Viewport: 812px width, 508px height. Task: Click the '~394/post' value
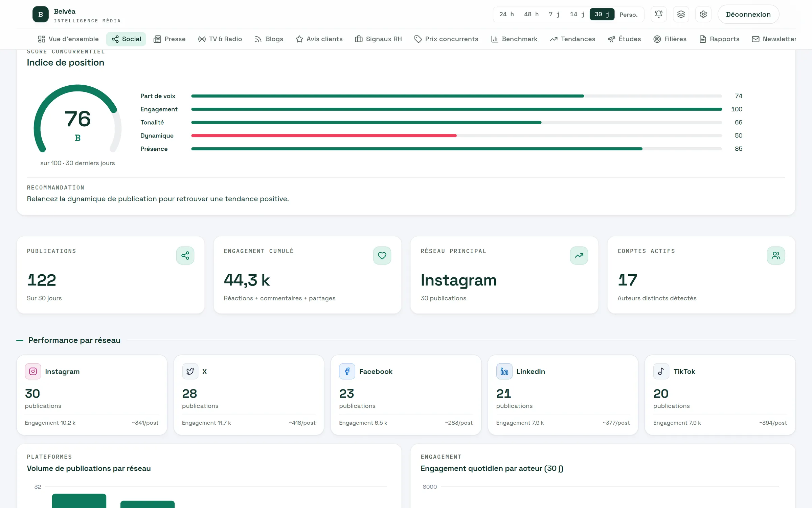(773, 423)
